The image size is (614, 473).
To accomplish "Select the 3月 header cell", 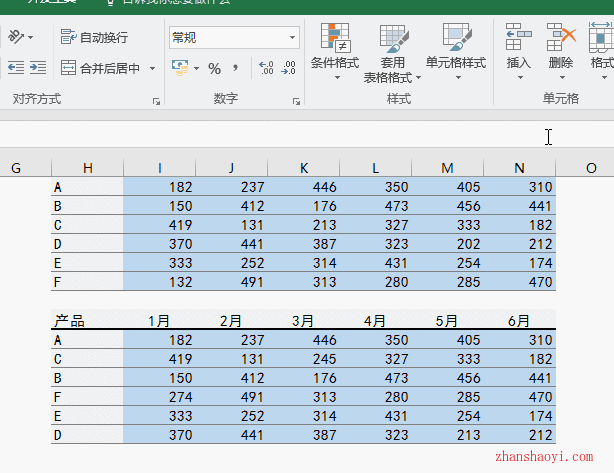I will click(x=303, y=321).
